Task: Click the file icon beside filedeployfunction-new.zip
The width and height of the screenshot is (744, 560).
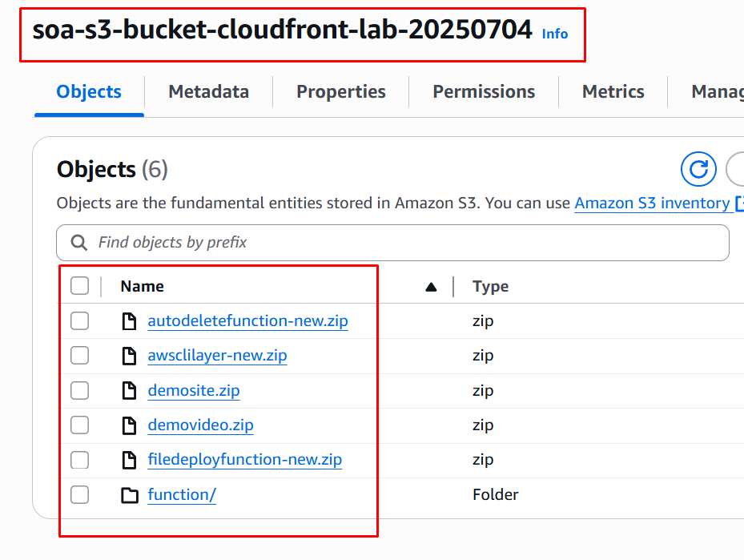Action: pyautogui.click(x=129, y=460)
